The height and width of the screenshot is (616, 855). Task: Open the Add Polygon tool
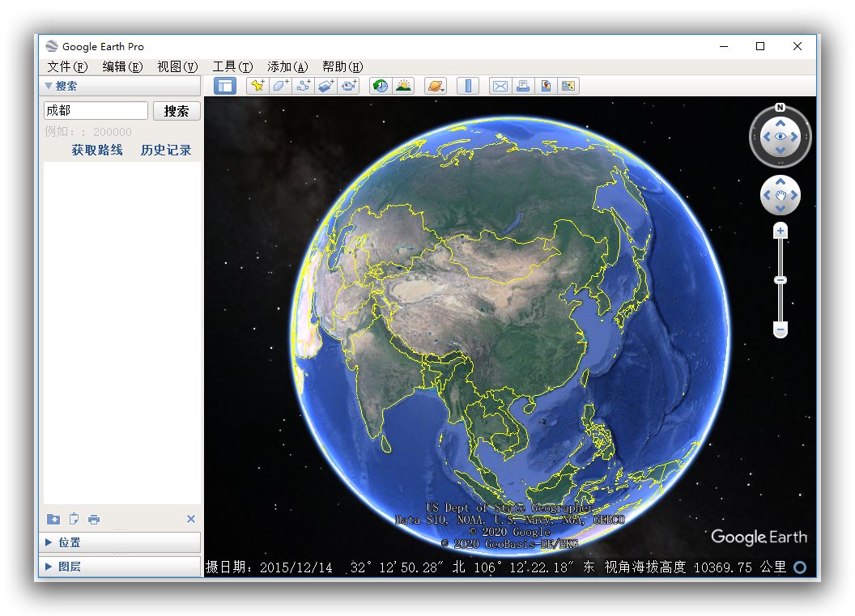(280, 85)
